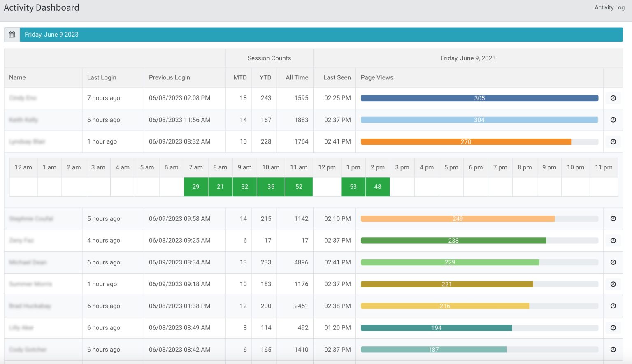Open the Activity Log
Screen dimensions: 632x364
609,7
